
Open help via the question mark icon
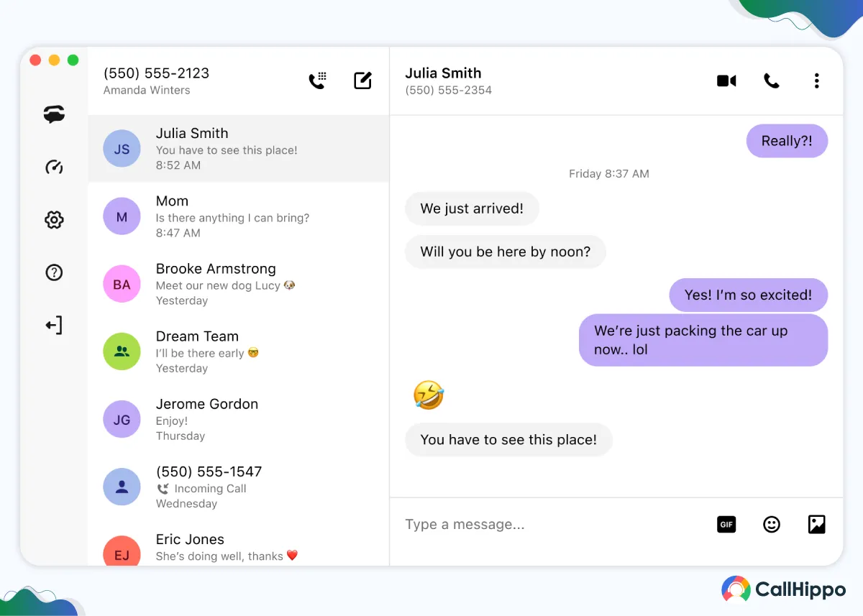point(54,272)
